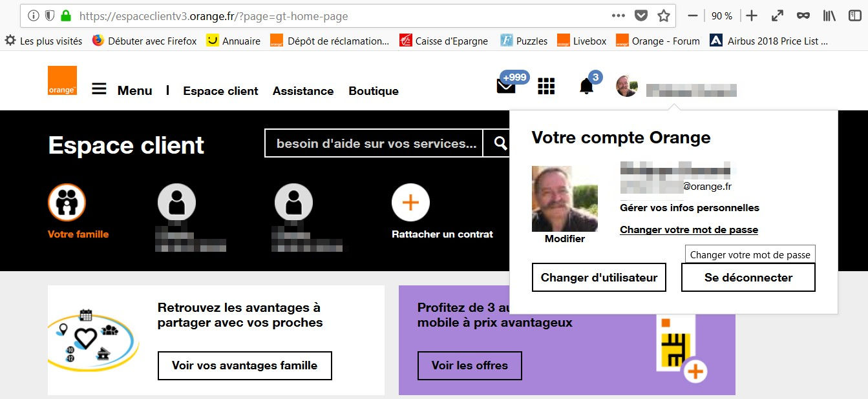Screen dimensions: 868x399
Task: Open the apps grid icon in header
Action: (546, 86)
